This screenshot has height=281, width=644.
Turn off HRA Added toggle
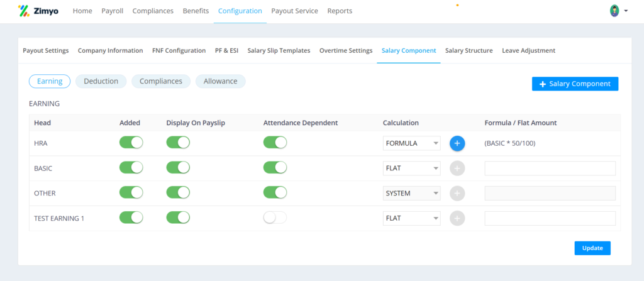(131, 143)
